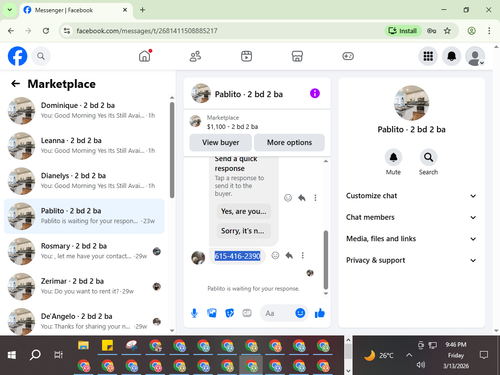Expand Chat members section

coord(411,217)
